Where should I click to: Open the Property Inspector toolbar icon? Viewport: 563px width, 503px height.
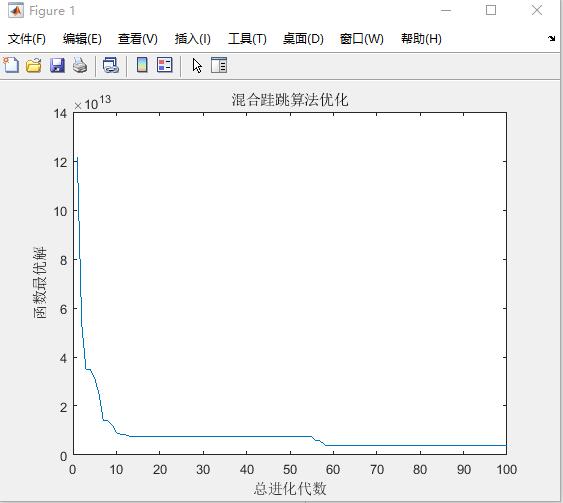point(219,65)
